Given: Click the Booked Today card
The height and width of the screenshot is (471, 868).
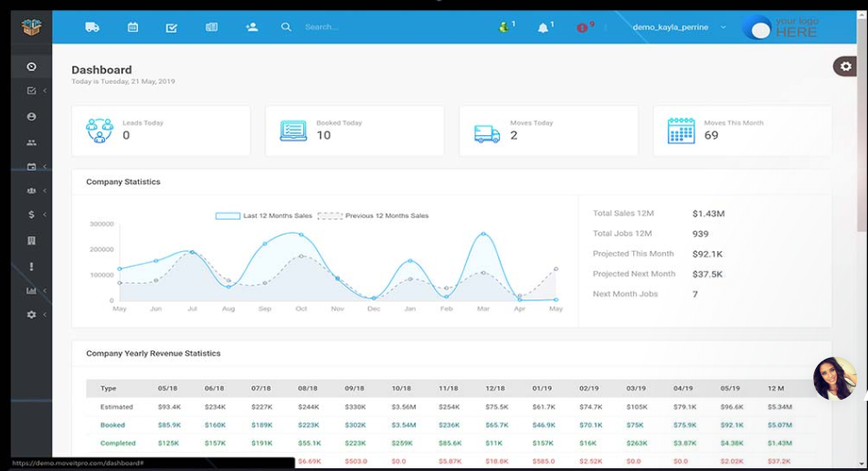Looking at the screenshot, I should click(355, 131).
